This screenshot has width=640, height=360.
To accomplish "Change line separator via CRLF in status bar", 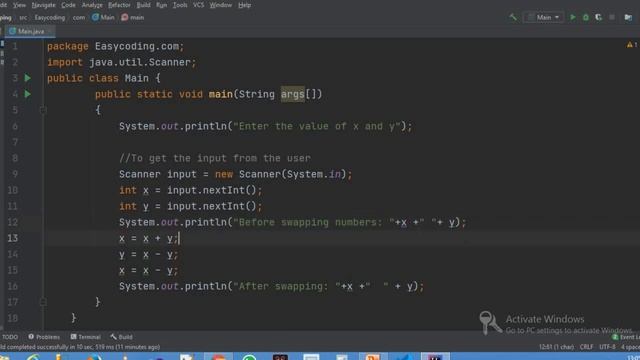I will point(586,347).
